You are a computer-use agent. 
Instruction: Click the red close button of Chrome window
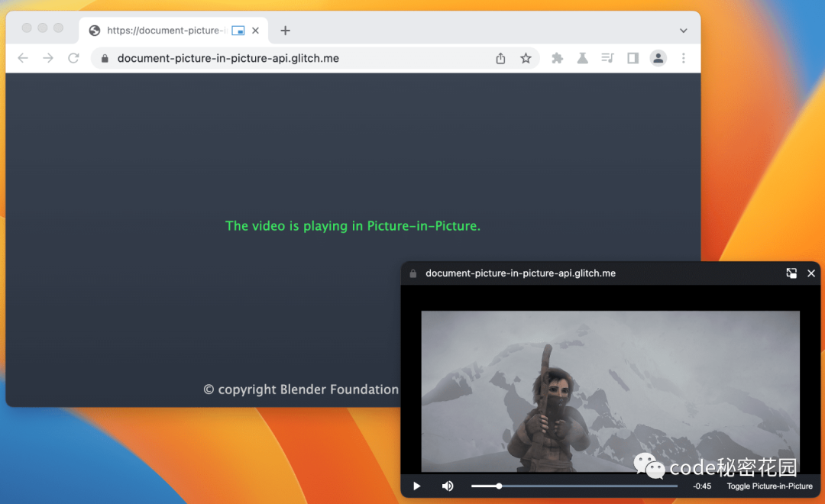pyautogui.click(x=27, y=28)
